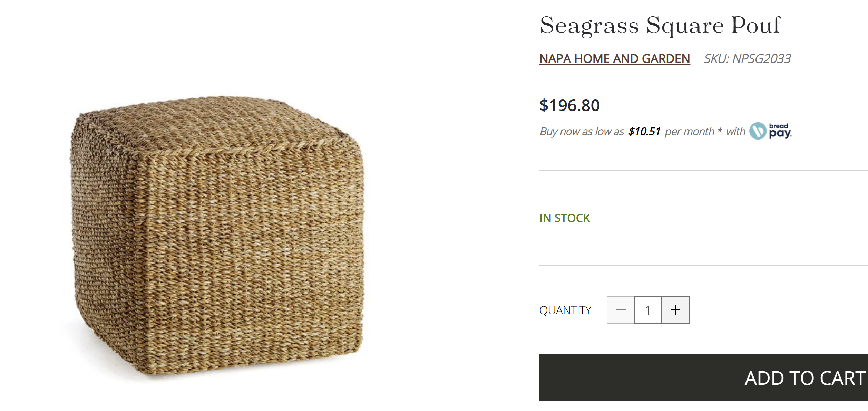Click the "Buy now as low as" text
Screen dimensions: 868x411
point(582,132)
